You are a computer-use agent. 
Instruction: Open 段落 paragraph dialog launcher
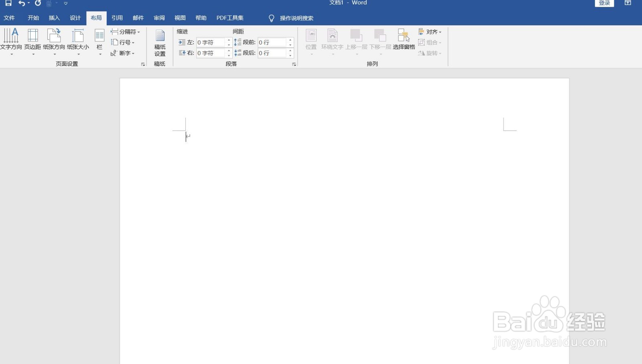click(294, 64)
